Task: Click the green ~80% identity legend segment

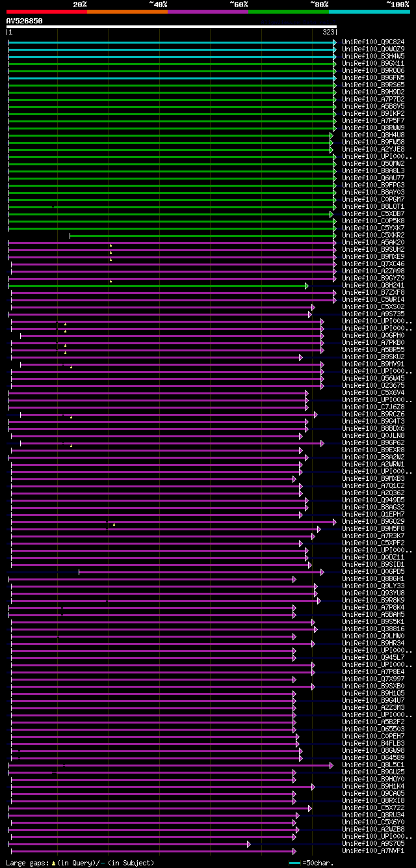Action: pyautogui.click(x=288, y=12)
